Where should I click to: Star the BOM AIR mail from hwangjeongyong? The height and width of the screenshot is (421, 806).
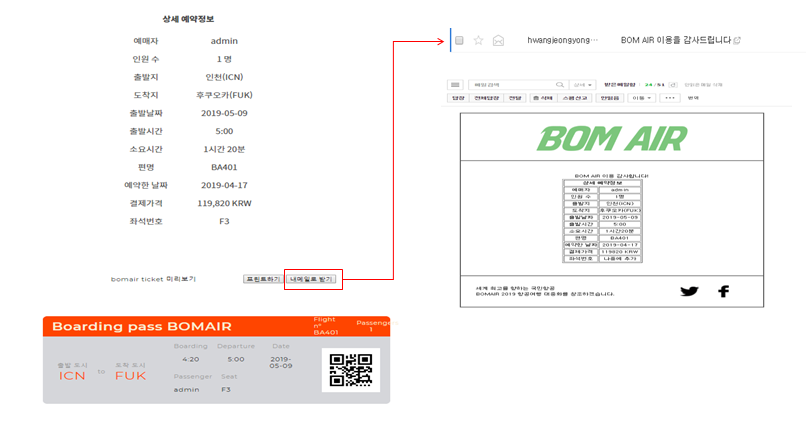tap(479, 40)
